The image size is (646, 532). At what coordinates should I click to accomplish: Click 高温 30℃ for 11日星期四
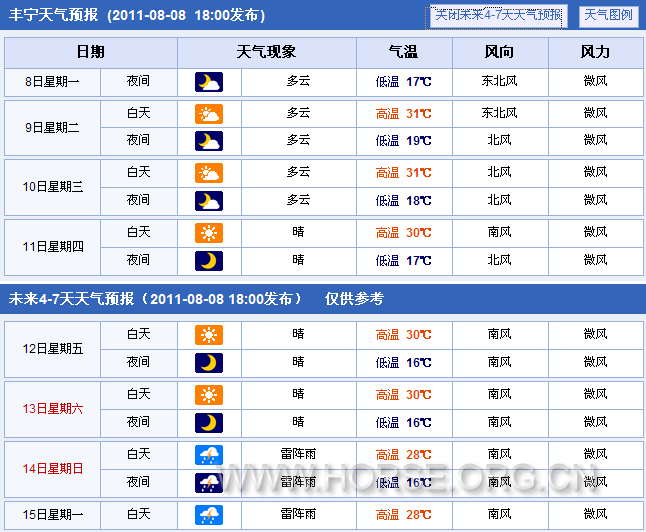tap(403, 233)
